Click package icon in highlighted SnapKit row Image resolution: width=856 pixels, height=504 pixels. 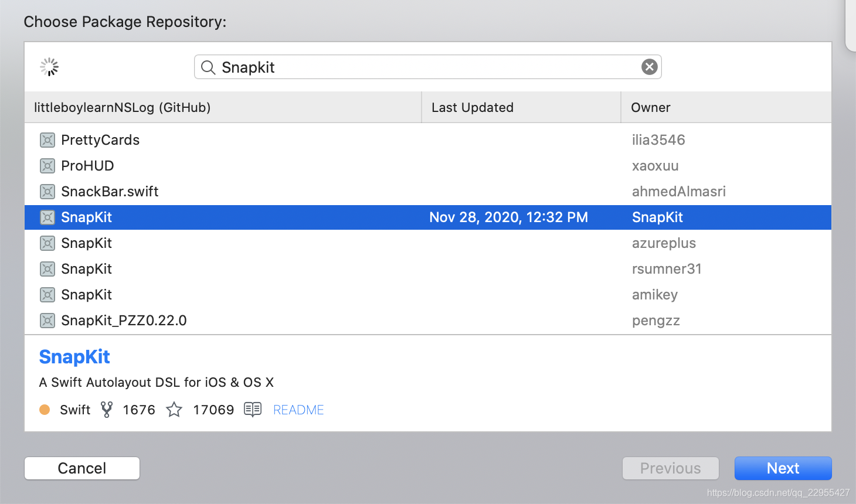click(x=47, y=217)
